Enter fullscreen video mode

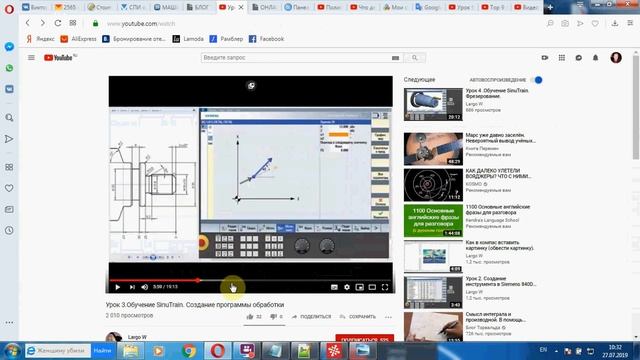[x=385, y=287]
